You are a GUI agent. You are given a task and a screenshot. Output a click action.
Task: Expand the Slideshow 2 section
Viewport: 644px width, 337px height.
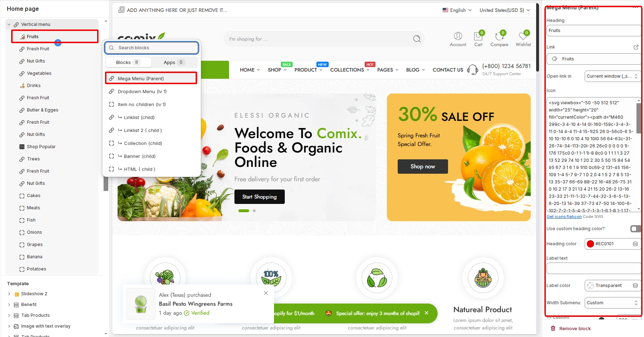tap(9, 294)
